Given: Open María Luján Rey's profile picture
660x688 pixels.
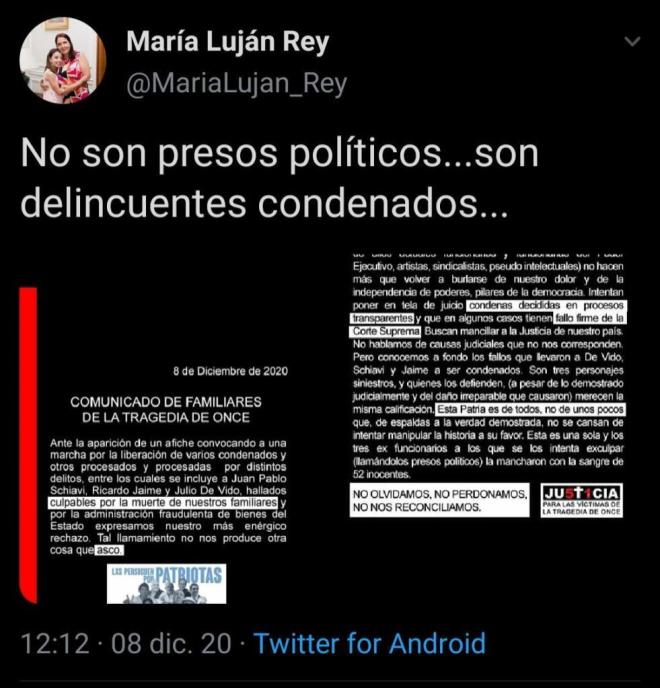Looking at the screenshot, I should coord(63,61).
